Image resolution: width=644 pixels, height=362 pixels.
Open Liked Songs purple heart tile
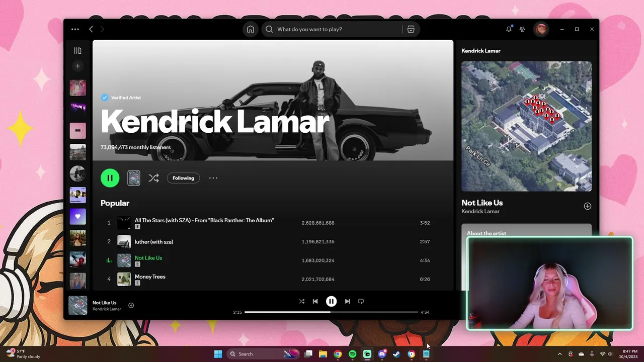77,217
